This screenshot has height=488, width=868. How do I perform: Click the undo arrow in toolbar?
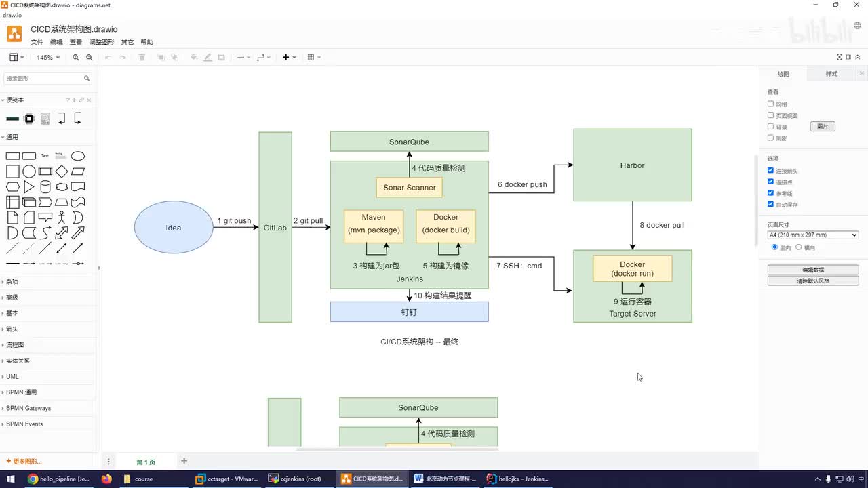[108, 58]
